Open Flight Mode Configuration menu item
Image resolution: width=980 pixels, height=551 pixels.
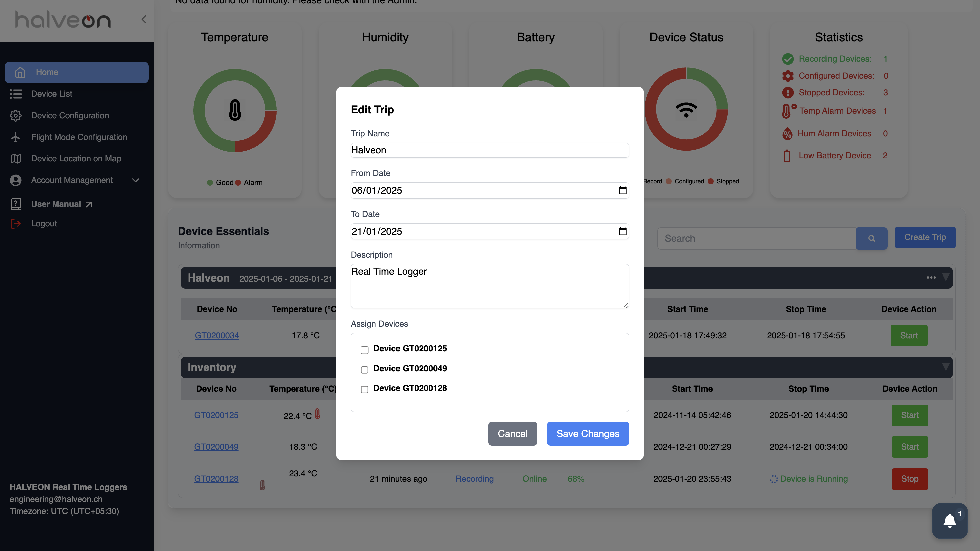tap(79, 137)
